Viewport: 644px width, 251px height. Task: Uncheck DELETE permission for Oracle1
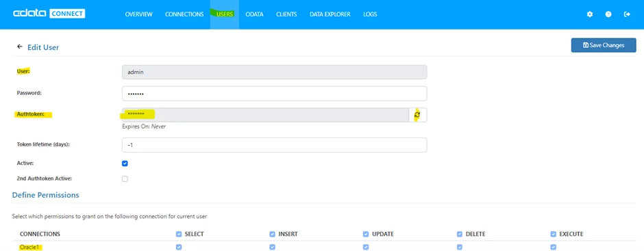tap(460, 248)
